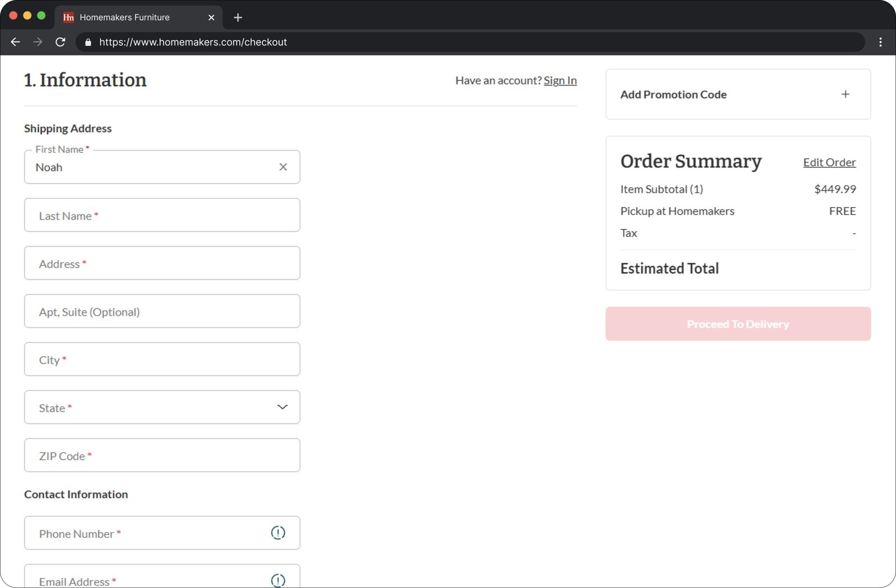The height and width of the screenshot is (588, 896).
Task: Click into the Address field
Action: (x=162, y=263)
